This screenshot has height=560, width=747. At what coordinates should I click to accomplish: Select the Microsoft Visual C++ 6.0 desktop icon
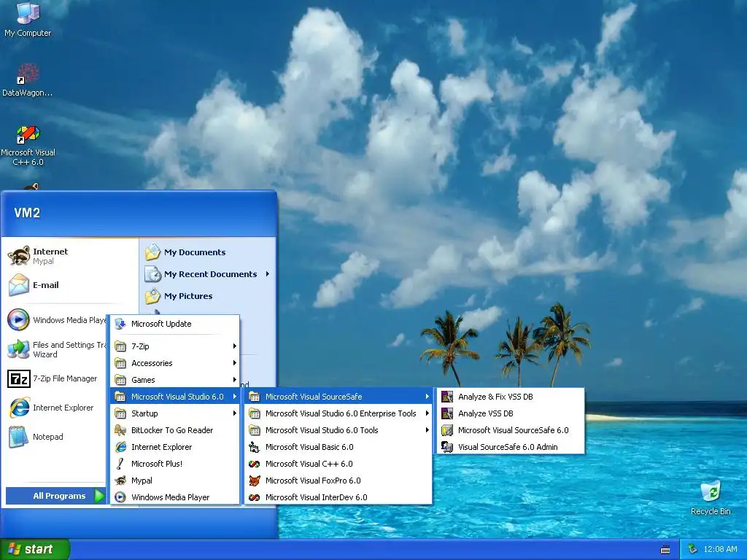(x=28, y=134)
